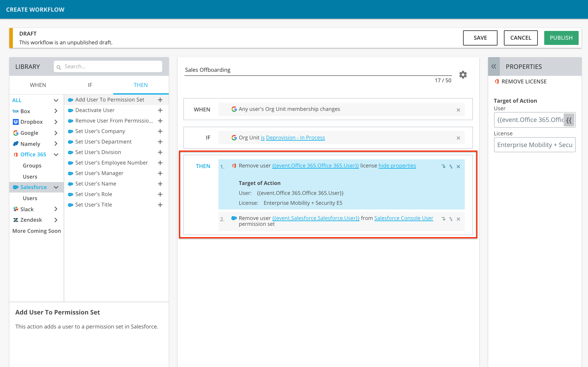
Task: Expand the Slack integration
Action: [x=56, y=209]
